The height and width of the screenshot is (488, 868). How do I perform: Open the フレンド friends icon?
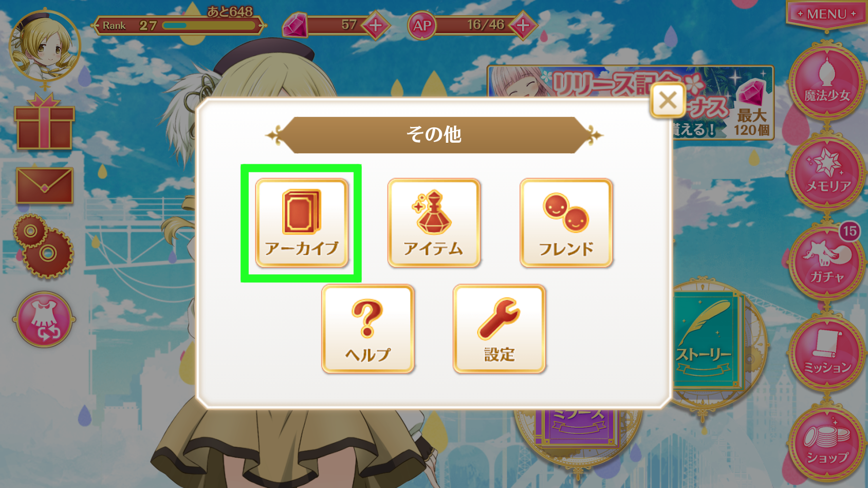coord(566,223)
